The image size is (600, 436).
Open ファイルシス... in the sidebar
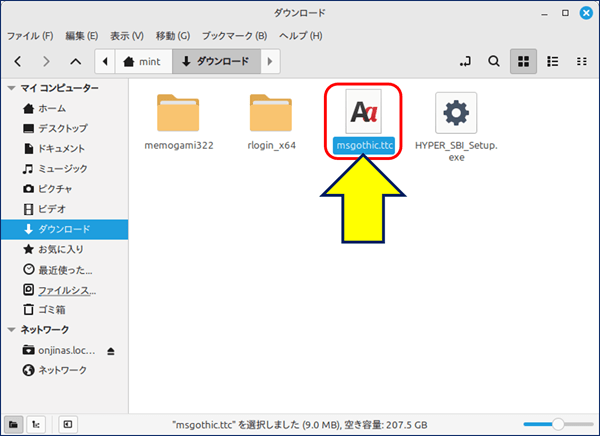pyautogui.click(x=64, y=290)
